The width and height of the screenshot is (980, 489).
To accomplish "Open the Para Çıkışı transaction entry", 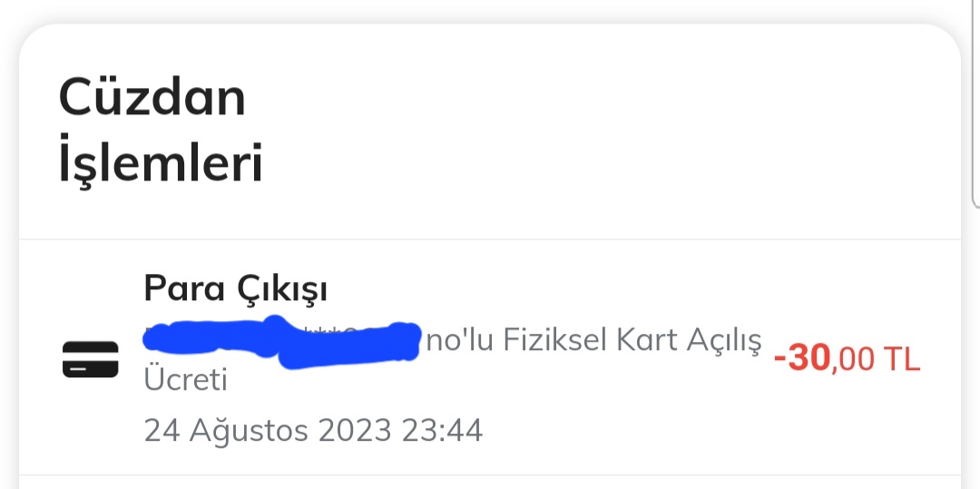I will coord(490,357).
